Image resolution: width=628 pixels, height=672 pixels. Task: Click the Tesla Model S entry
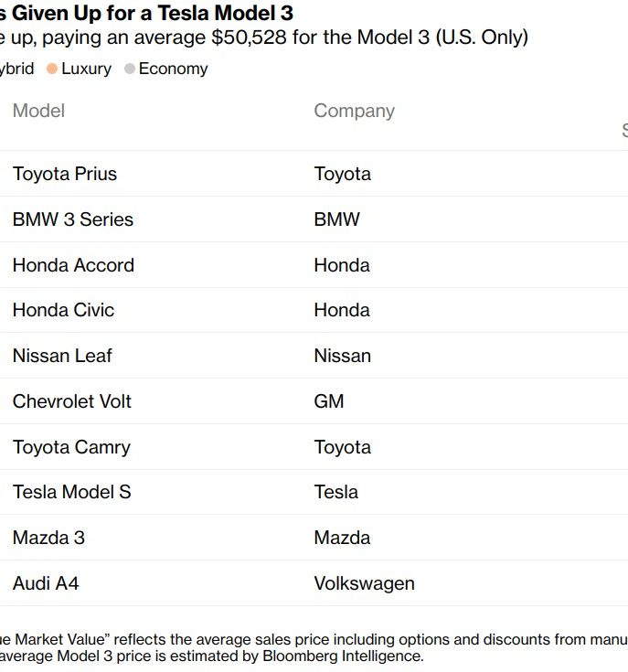(x=71, y=492)
